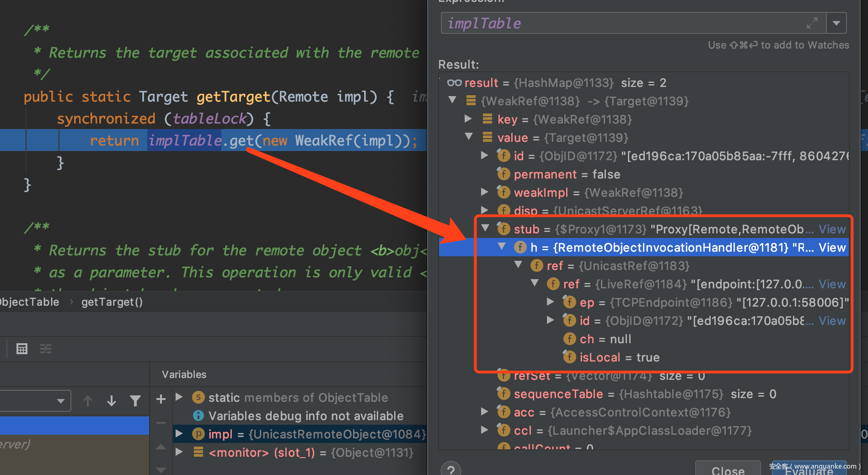Click the restore layout icon beside table view
Screen dimensions: 868x475
(x=46, y=349)
